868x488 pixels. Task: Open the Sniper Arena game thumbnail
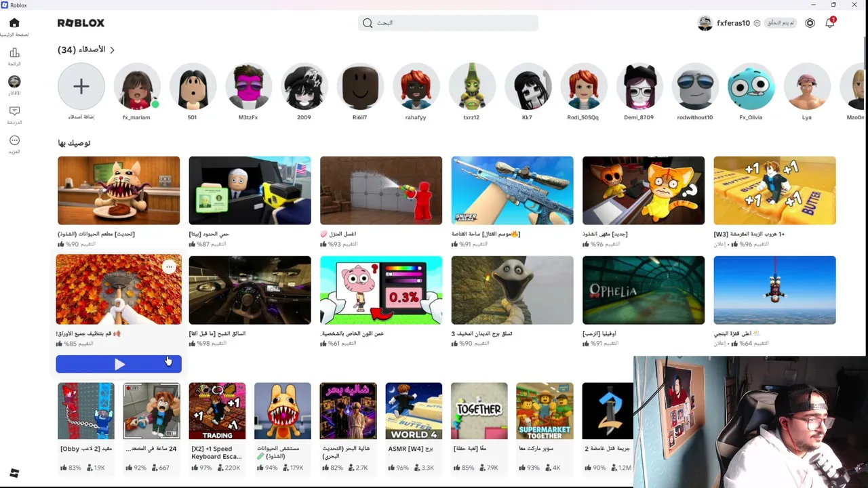(513, 190)
